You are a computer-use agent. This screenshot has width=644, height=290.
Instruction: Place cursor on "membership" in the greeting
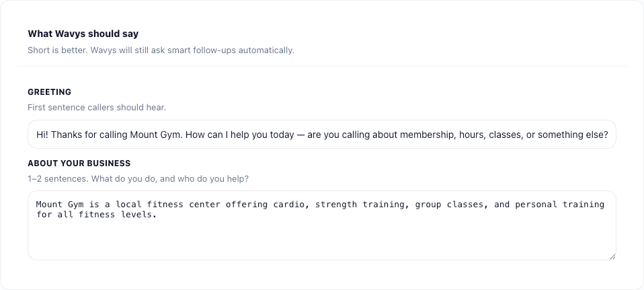(426, 135)
